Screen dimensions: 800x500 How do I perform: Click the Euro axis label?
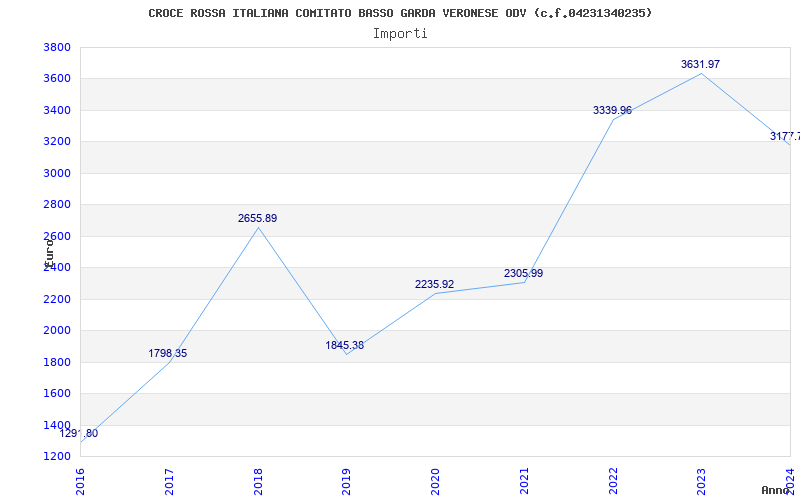pyautogui.click(x=49, y=252)
